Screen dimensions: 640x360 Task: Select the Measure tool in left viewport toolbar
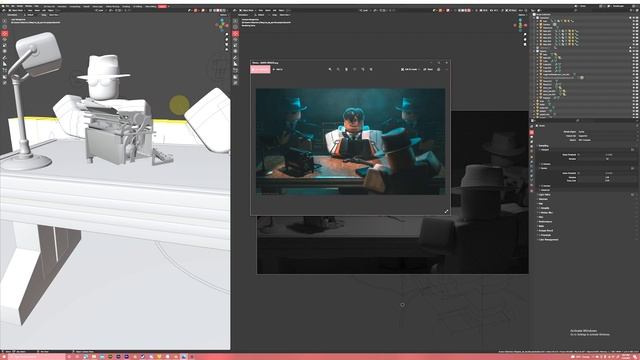click(x=4, y=64)
